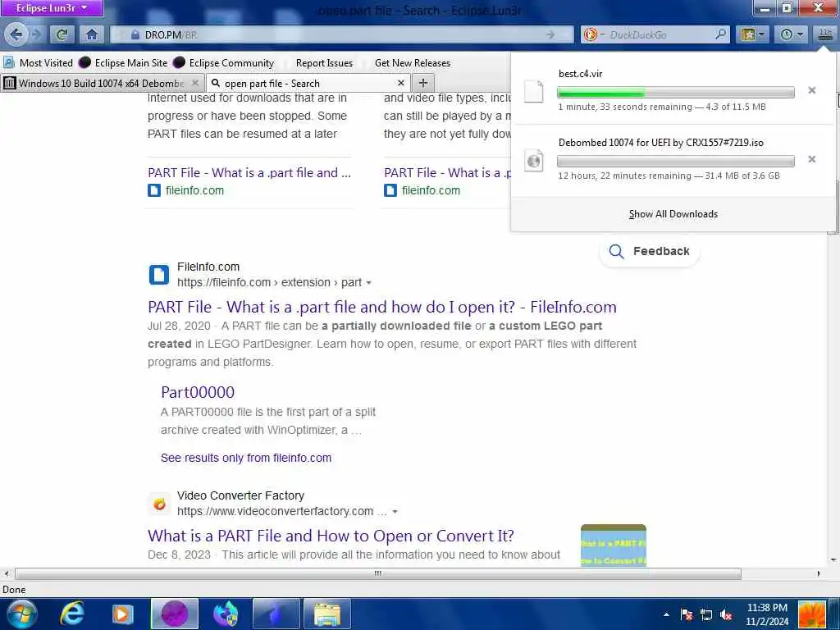Open What is a PART File and How to Open link
The image size is (840, 630).
331,536
